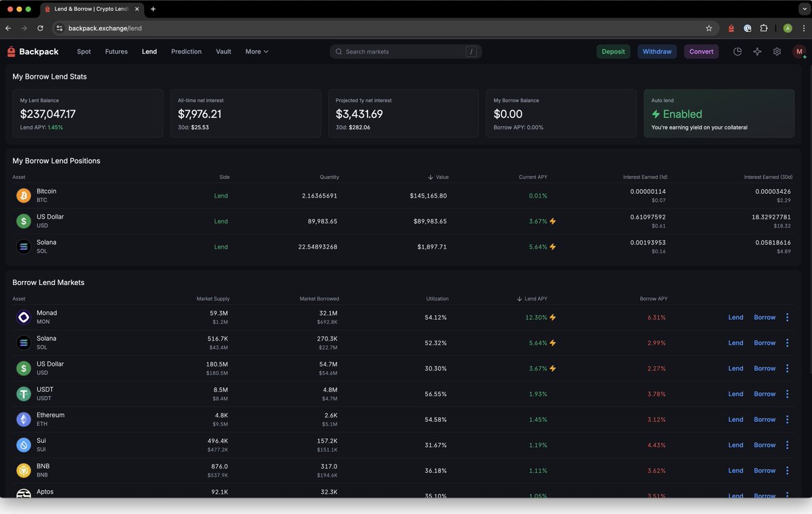Click the Backpack logo icon

pos(11,51)
